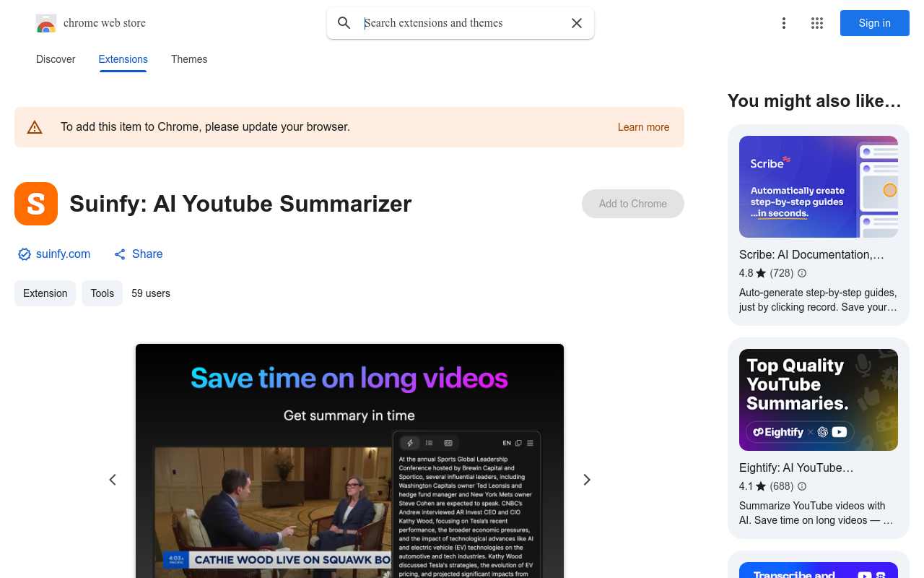Select the Tools category chip

tap(103, 293)
